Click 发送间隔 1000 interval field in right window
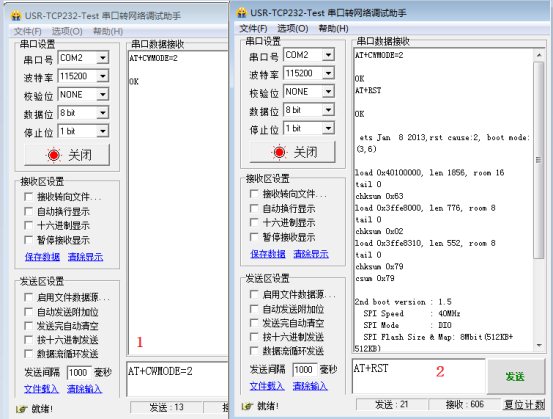The height and width of the screenshot is (419, 553). 304,370
